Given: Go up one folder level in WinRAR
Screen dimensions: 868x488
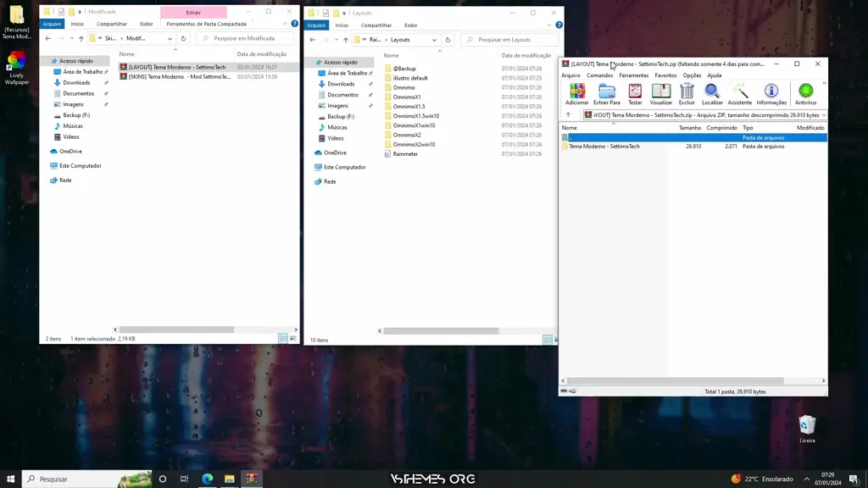Looking at the screenshot, I should (x=568, y=115).
